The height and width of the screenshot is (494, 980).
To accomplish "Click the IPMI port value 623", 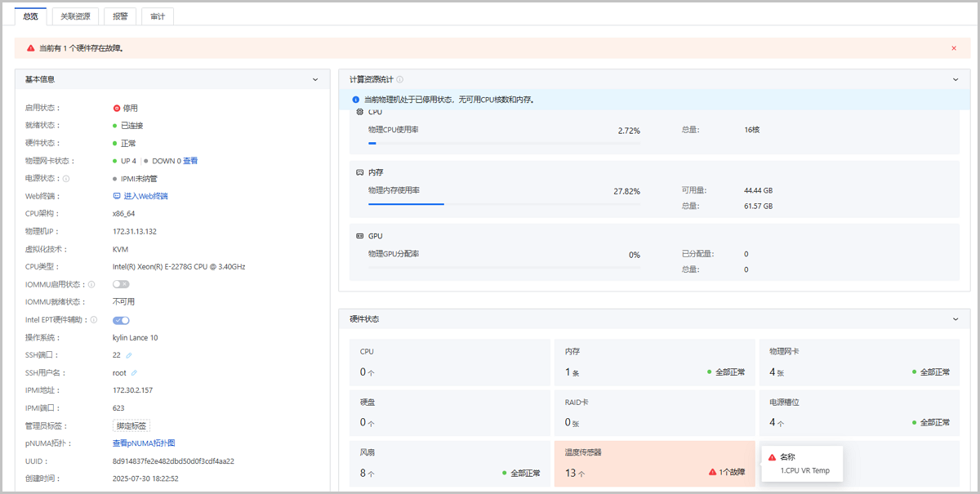I will (x=119, y=408).
